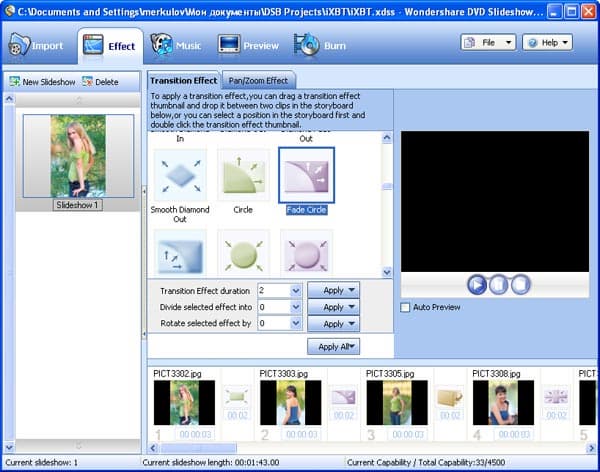This screenshot has width=600, height=472.
Task: Click the application title bar icon
Action: pos(9,11)
